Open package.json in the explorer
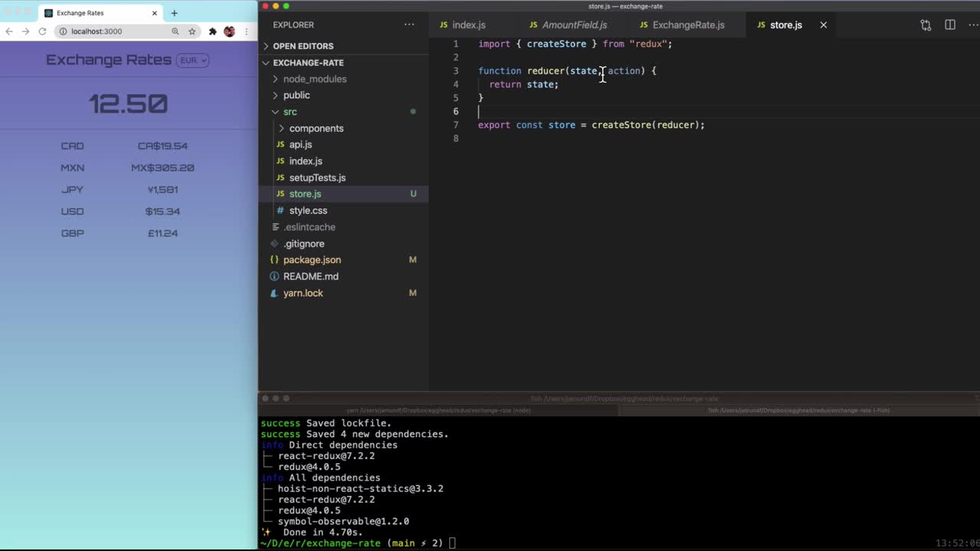Image resolution: width=980 pixels, height=551 pixels. tap(312, 260)
